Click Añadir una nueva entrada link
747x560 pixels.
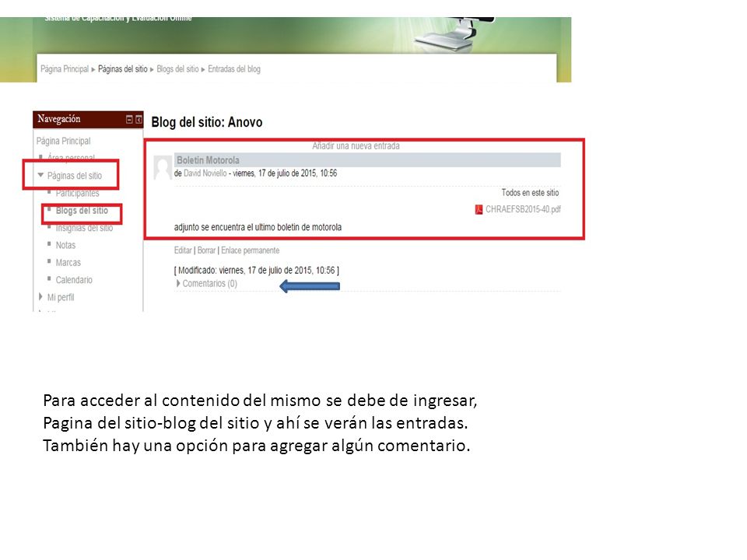click(356, 145)
